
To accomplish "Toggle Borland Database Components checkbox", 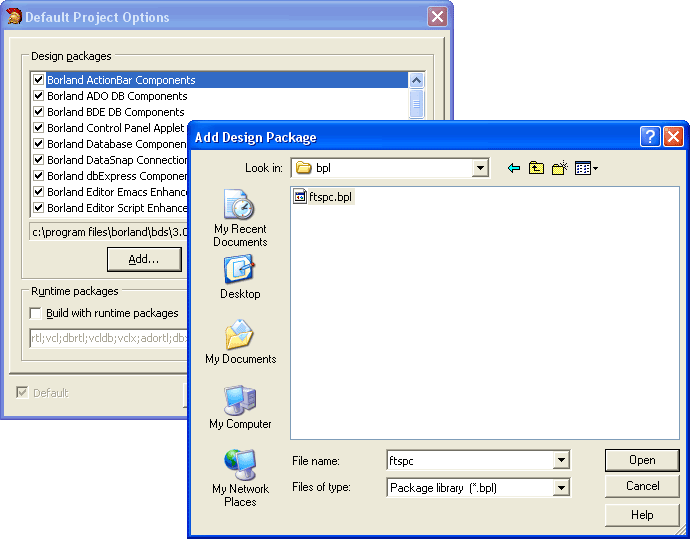I will (x=38, y=144).
